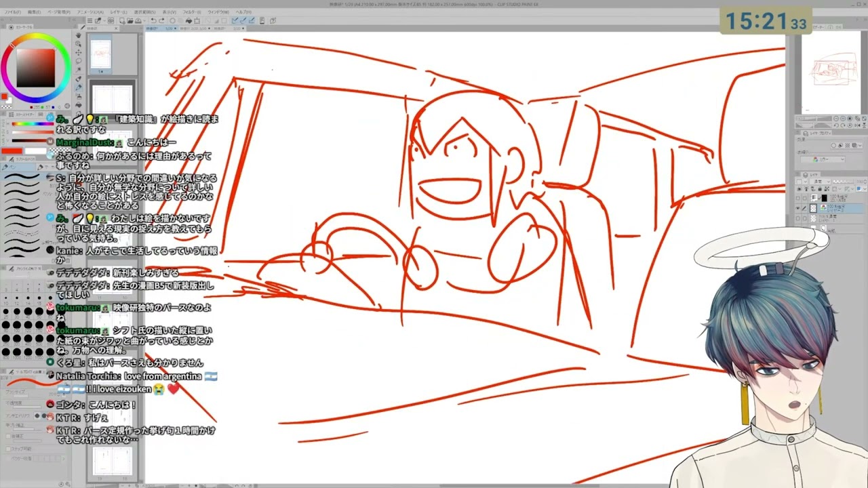Image resolution: width=868 pixels, height=488 pixels.
Task: Toggle visibility of the top layer
Action: 797,198
